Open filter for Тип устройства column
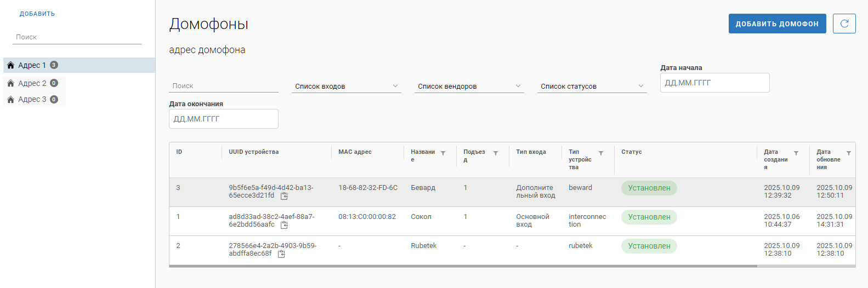 click(601, 153)
